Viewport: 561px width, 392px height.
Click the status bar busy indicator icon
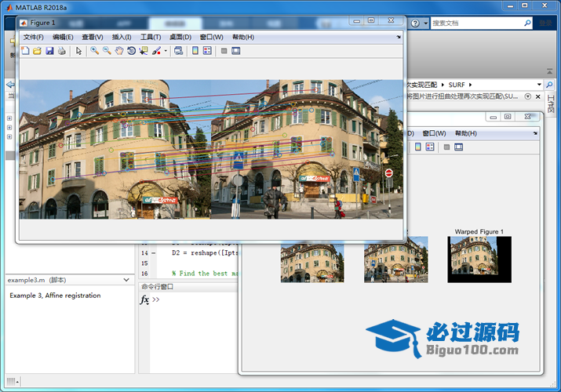click(13, 382)
